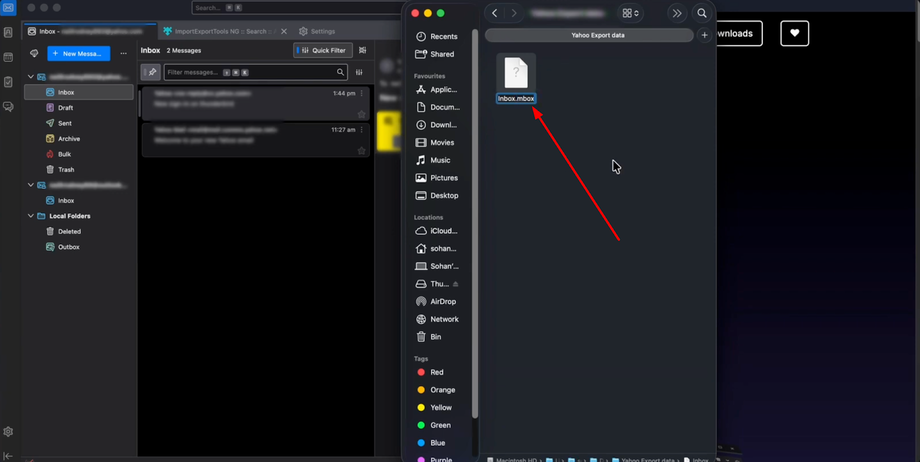Go back in Finder window
Image resolution: width=920 pixels, height=462 pixels.
[495, 14]
